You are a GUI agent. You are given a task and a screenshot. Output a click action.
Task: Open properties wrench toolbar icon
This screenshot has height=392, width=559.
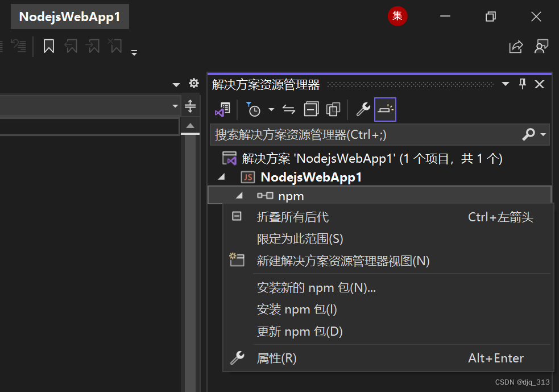[363, 109]
